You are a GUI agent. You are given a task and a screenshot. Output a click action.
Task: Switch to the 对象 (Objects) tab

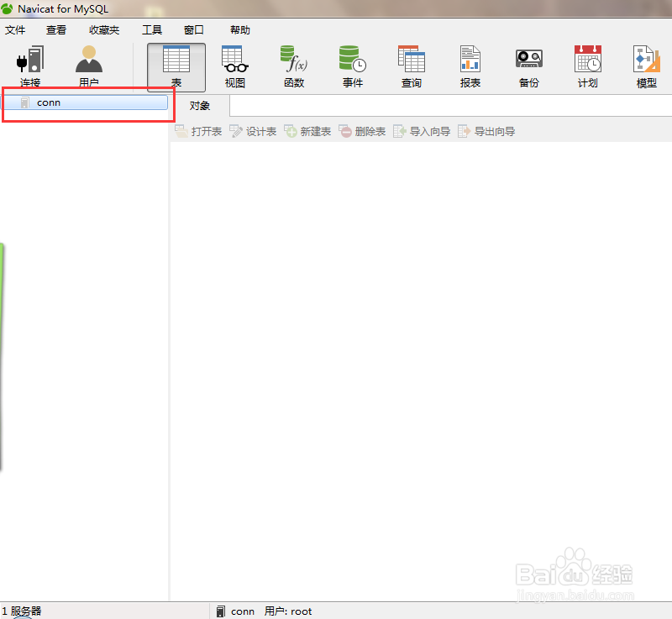click(199, 106)
